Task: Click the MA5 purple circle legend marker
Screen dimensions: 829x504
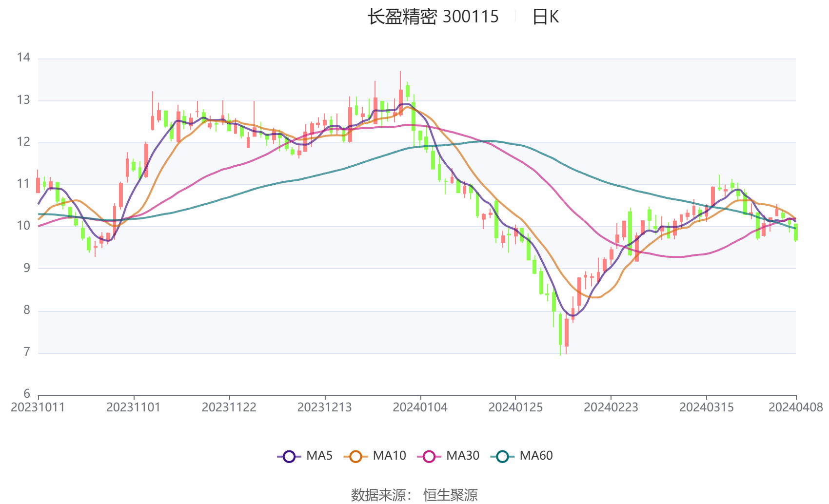Action: 289,456
